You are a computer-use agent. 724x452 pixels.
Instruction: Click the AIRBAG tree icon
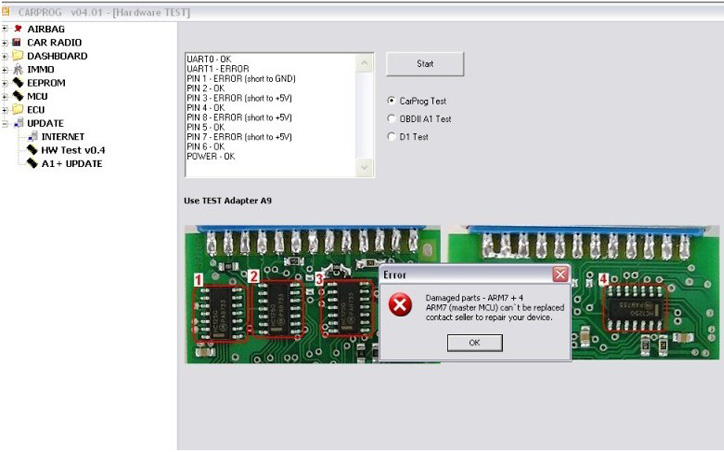coord(18,29)
